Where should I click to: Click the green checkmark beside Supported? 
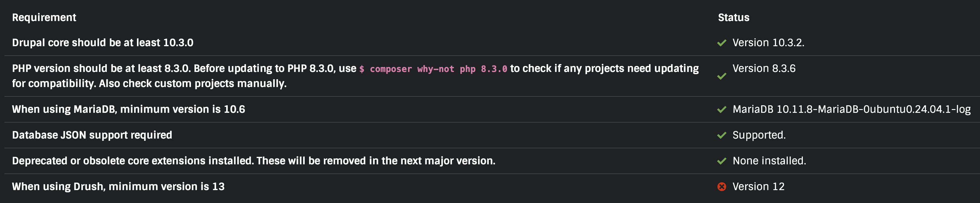pyautogui.click(x=721, y=135)
